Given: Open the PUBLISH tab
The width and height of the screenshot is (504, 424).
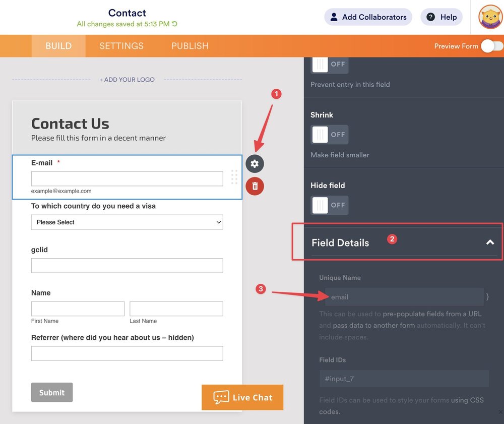Looking at the screenshot, I should pos(190,46).
